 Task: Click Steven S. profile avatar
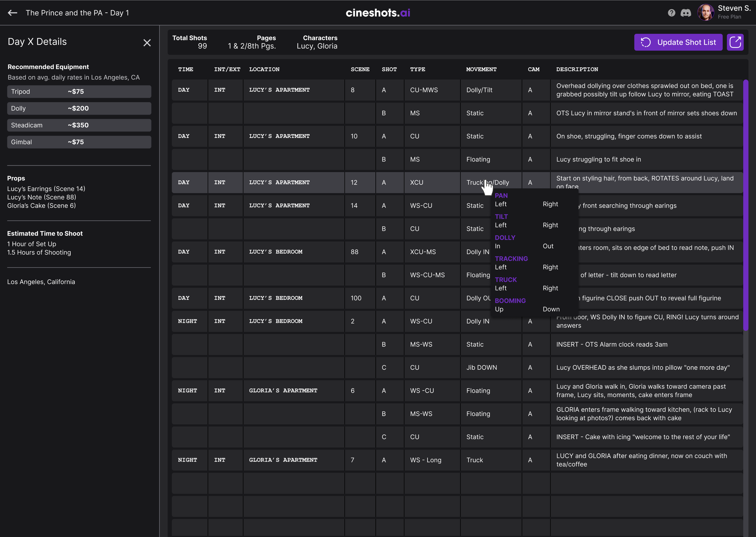click(x=706, y=12)
